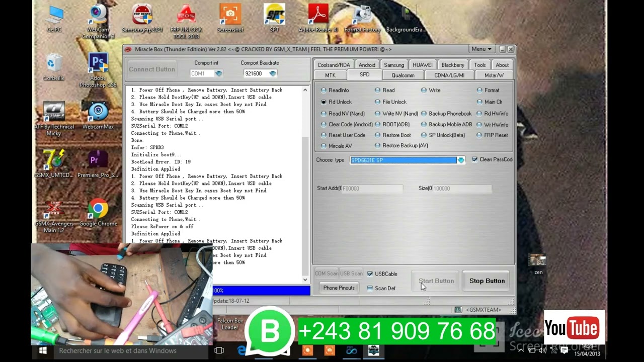This screenshot has height=362, width=644.
Task: Open the Ce PC desktop icon
Action: coord(54,19)
